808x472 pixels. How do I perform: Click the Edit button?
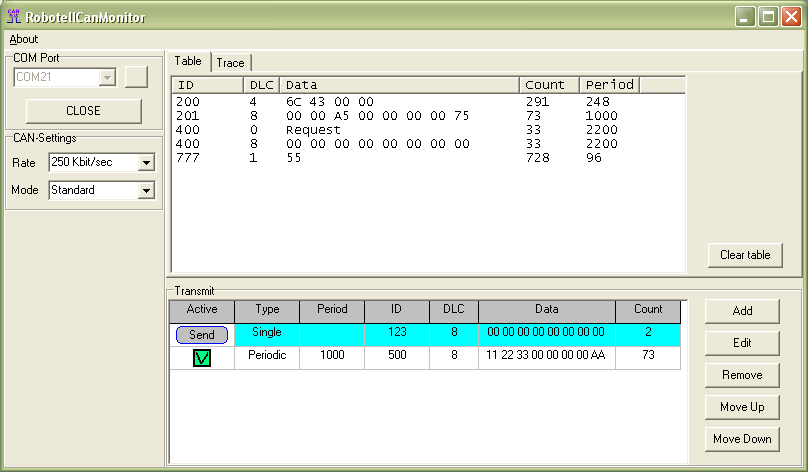point(742,343)
